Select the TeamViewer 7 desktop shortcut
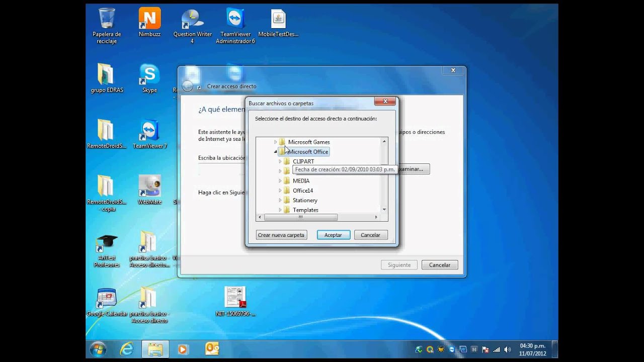The height and width of the screenshot is (362, 644). (149, 134)
